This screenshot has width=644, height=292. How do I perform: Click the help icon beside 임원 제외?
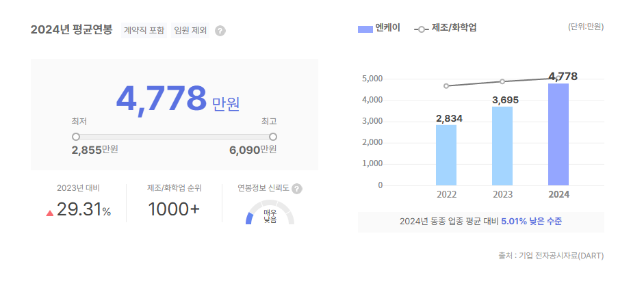click(x=220, y=31)
